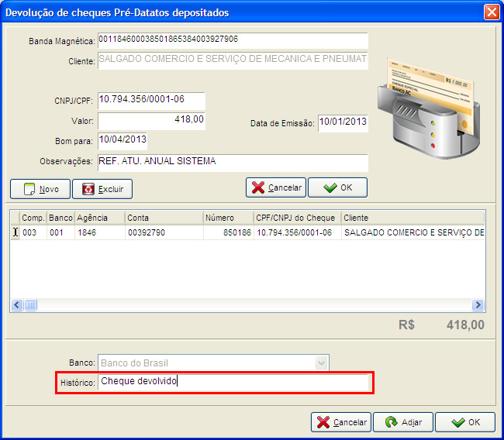This screenshot has width=504, height=440.
Task: Confirm with the upper OK button
Action: pyautogui.click(x=337, y=187)
